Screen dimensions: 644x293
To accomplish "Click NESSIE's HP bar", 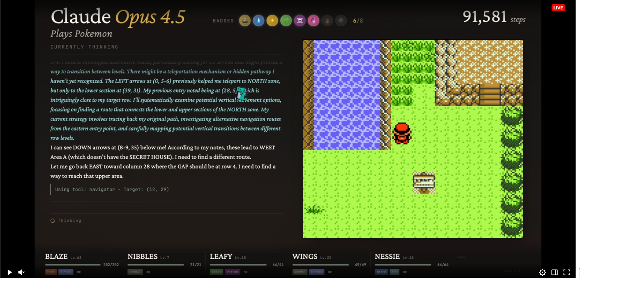I will coord(403,265).
